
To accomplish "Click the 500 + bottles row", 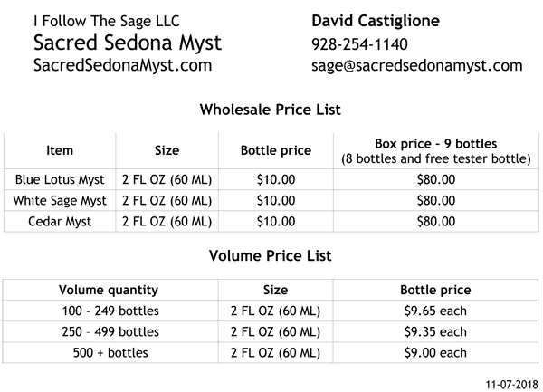I will point(109,353).
